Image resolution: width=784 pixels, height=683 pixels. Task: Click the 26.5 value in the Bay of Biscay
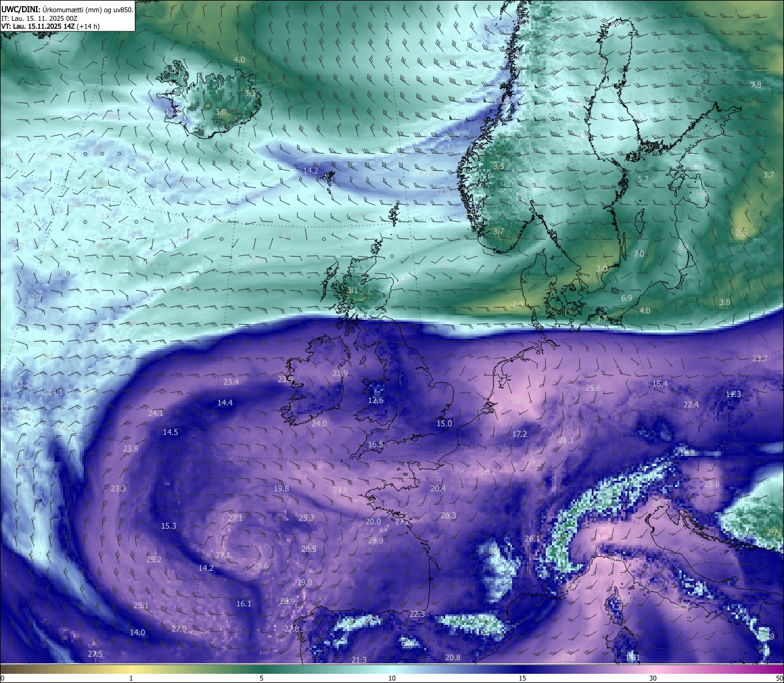tap(309, 549)
